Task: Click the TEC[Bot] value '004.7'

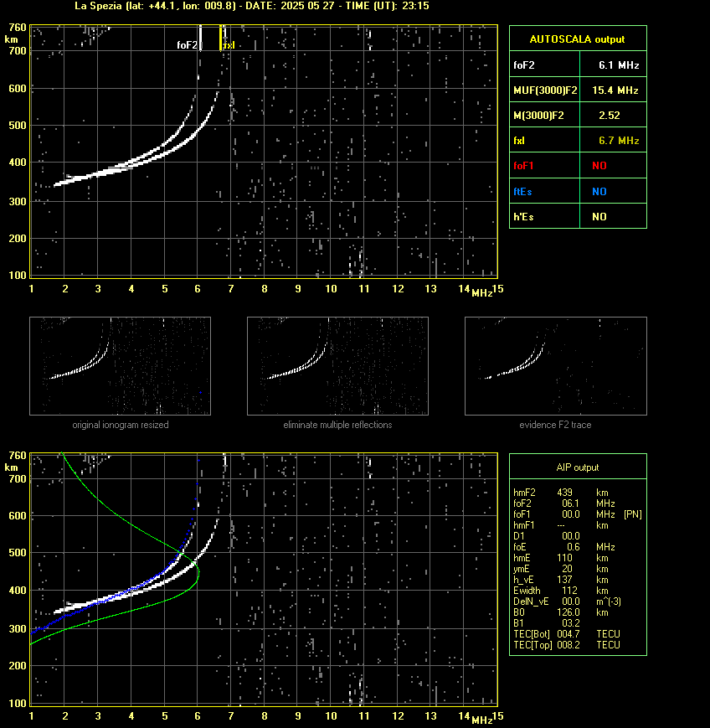Action: tap(569, 634)
